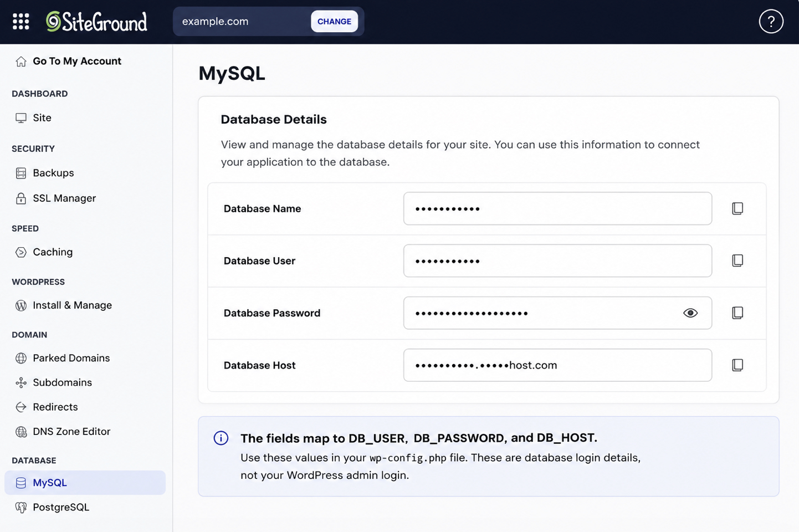Click the home icon beside Go To My Account

(21, 62)
